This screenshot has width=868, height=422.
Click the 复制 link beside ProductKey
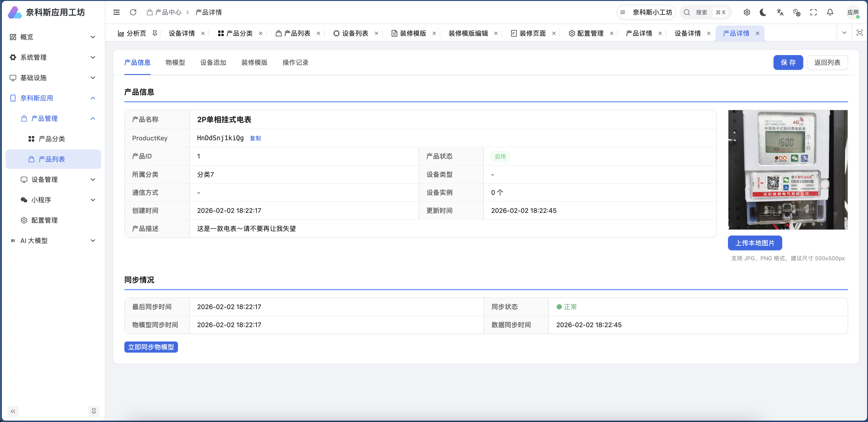pyautogui.click(x=255, y=138)
